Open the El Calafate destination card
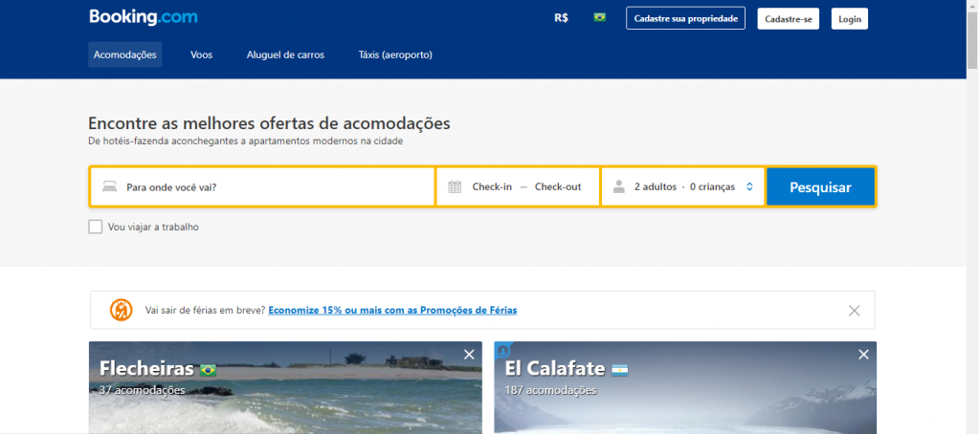 (685, 387)
